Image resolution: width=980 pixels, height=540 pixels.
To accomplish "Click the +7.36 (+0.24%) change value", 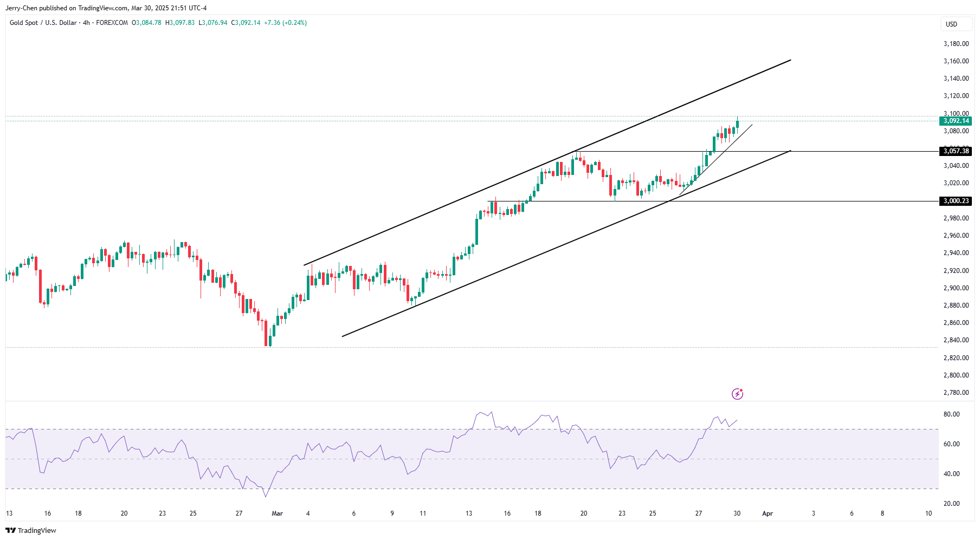I will [x=285, y=23].
